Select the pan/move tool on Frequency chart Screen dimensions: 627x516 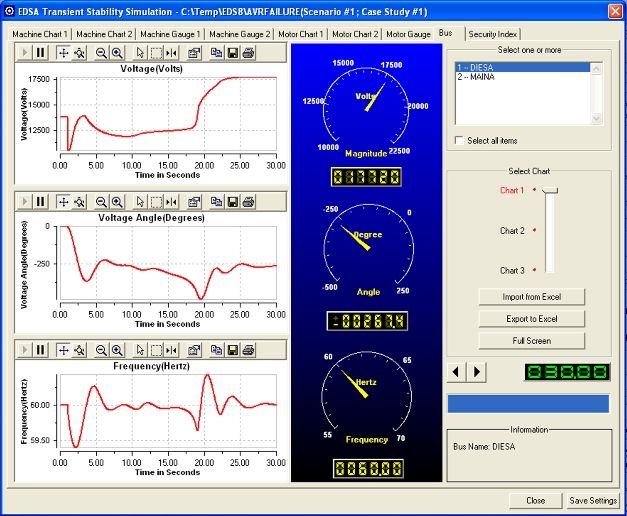(x=64, y=350)
